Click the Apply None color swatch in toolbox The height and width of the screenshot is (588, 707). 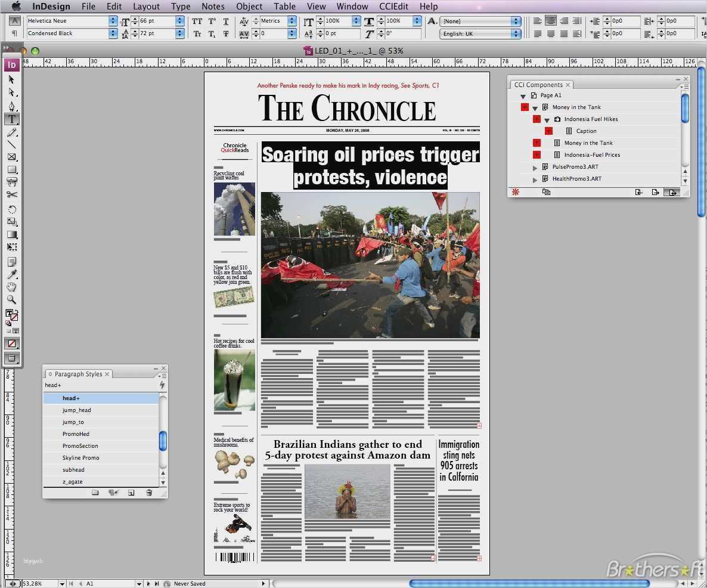point(11,343)
